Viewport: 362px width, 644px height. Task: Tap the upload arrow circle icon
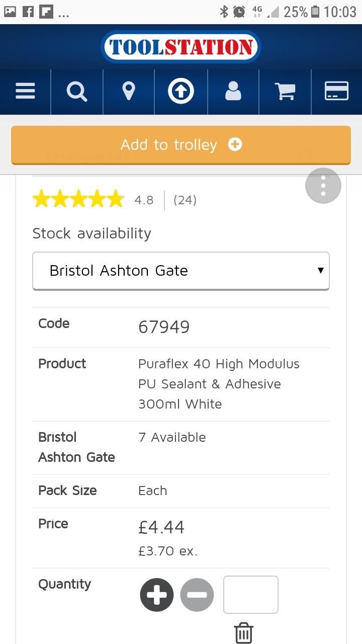pos(181,92)
